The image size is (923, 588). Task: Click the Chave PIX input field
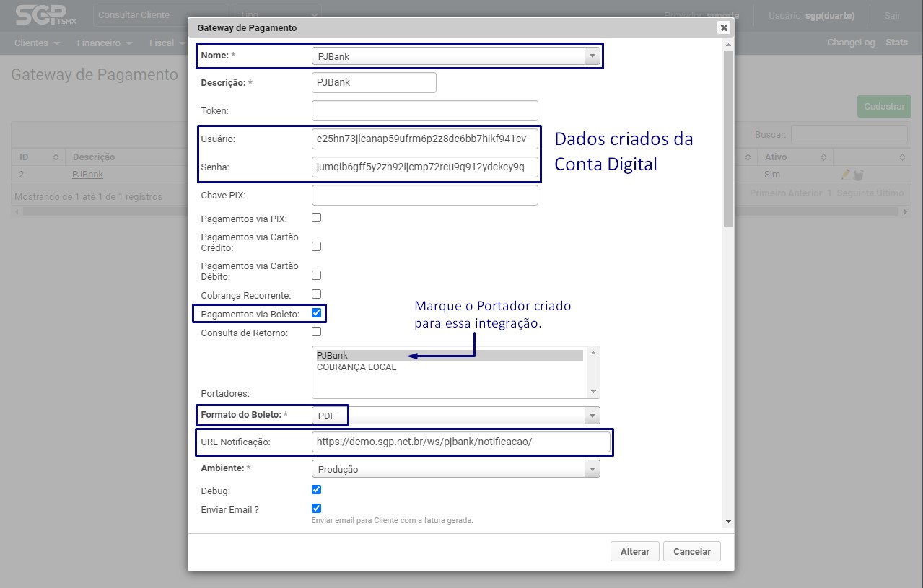(x=425, y=196)
